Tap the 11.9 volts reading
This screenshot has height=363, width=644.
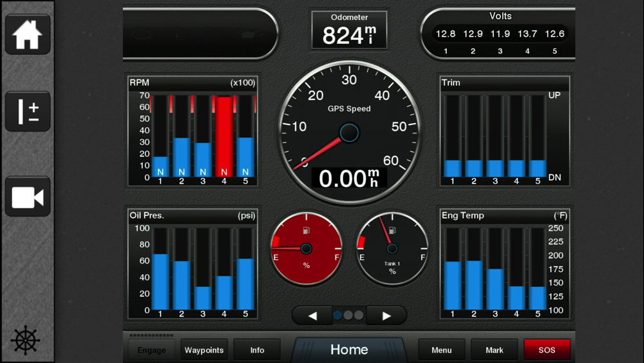500,34
